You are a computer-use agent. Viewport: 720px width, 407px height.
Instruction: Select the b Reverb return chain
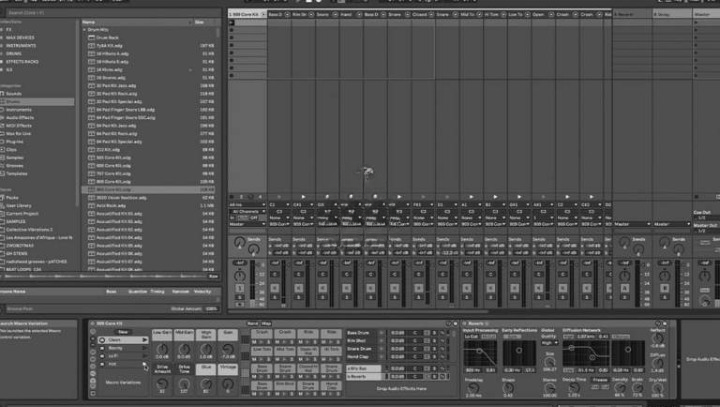click(364, 377)
